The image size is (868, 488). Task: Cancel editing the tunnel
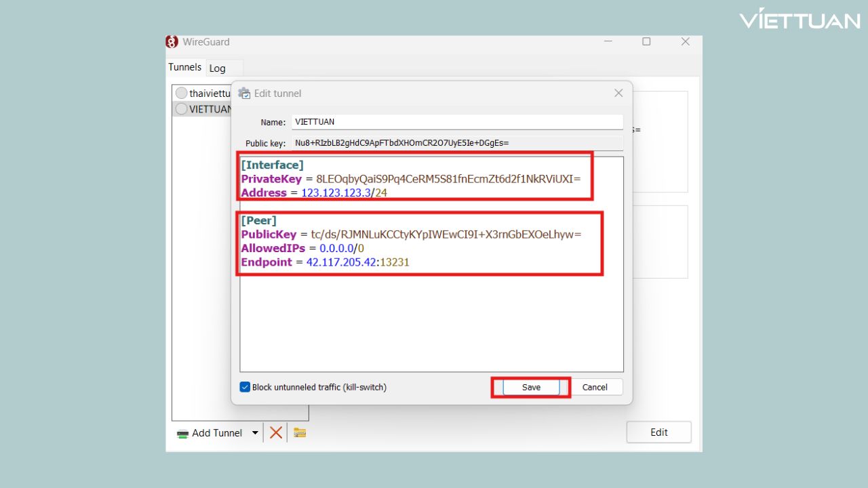tap(595, 387)
